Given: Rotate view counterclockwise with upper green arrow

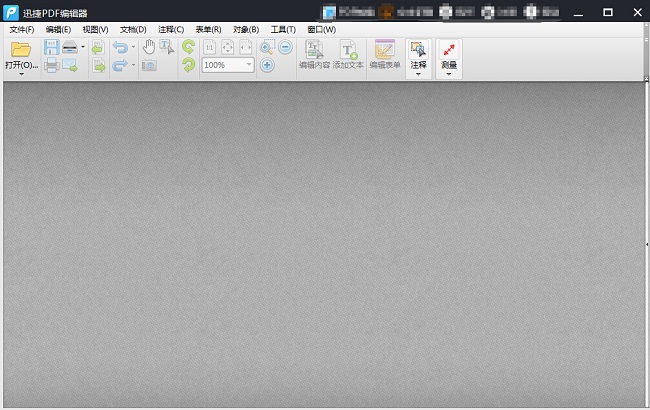Looking at the screenshot, I should tap(189, 47).
